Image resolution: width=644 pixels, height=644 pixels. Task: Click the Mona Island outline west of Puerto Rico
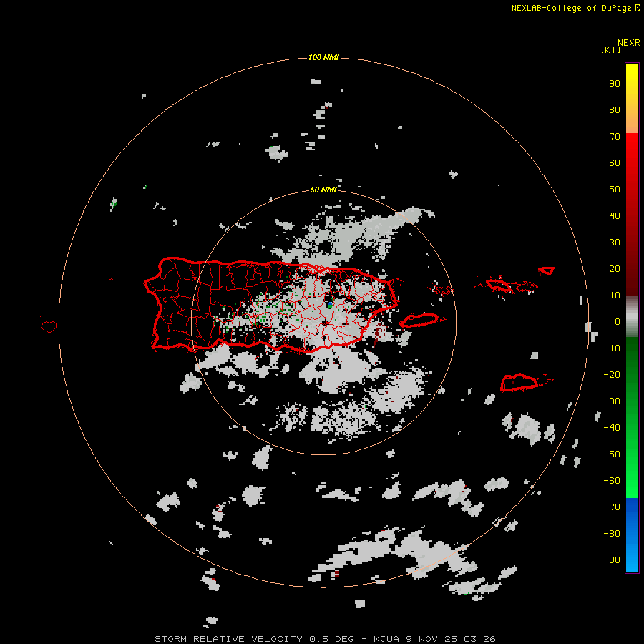(49, 326)
